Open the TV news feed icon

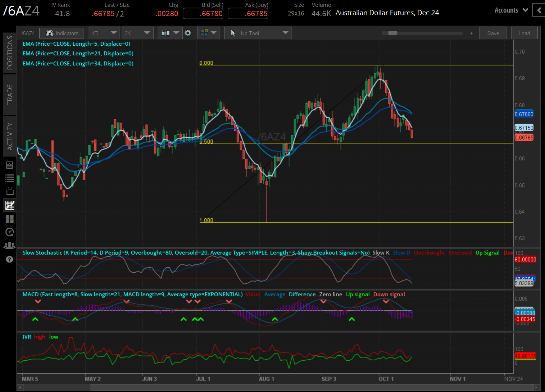10,191
